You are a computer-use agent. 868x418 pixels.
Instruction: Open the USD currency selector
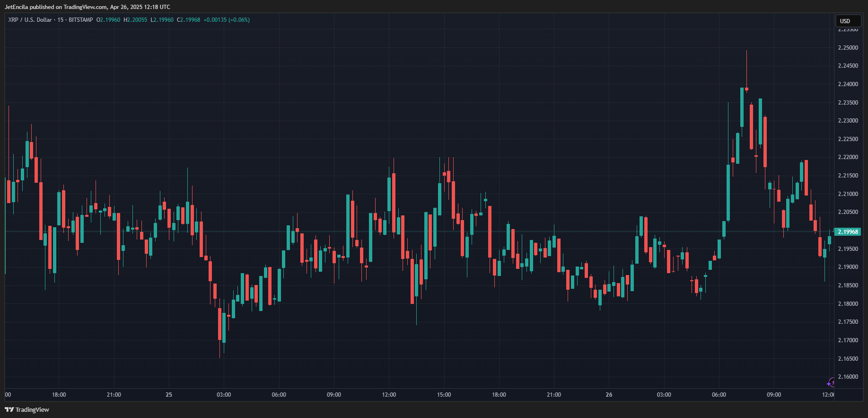(848, 21)
